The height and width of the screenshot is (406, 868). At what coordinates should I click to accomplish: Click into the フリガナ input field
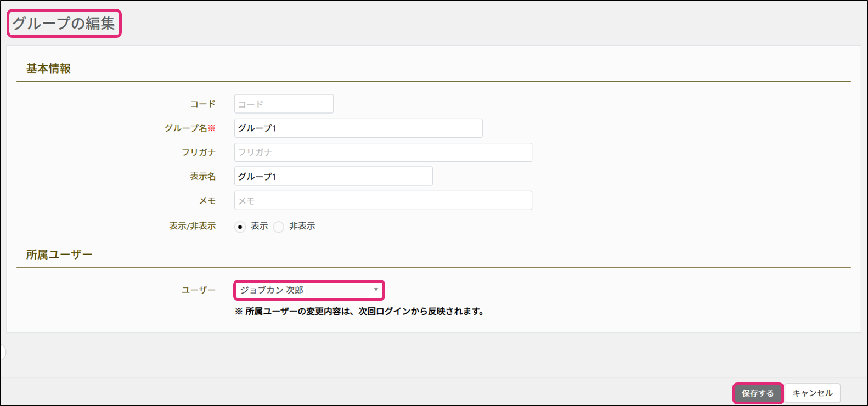(x=383, y=152)
